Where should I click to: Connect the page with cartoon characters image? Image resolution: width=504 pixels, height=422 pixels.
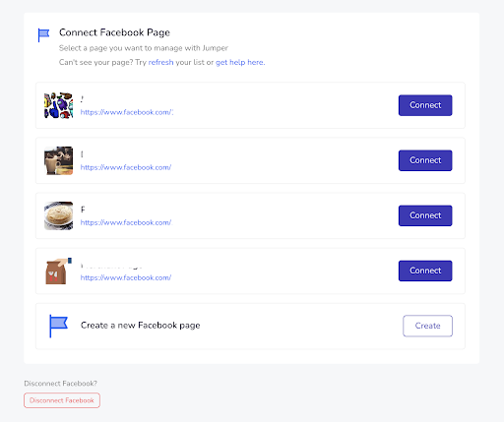tap(425, 105)
